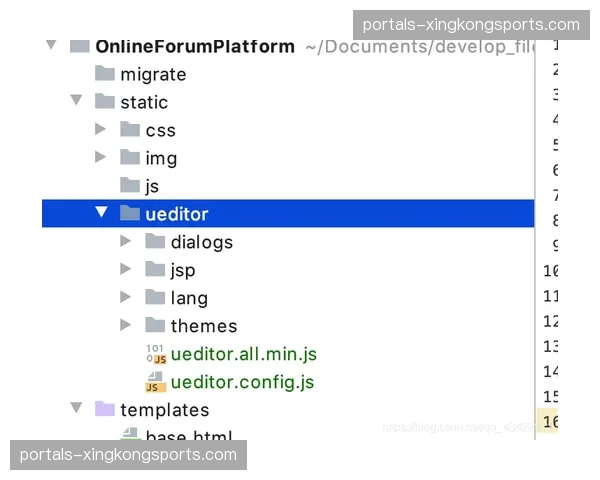Screen dimensions: 600x480
Task: Collapse the selected ueditor folder arrow
Action: 100,214
